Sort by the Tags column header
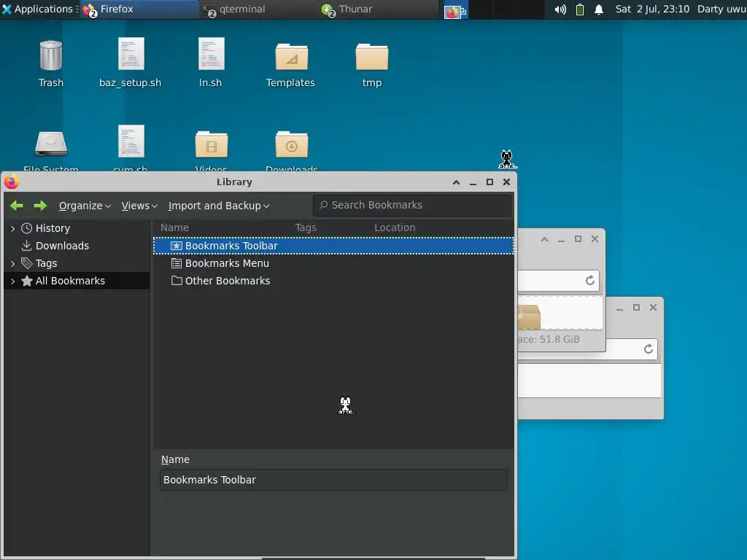The width and height of the screenshot is (747, 560). [x=306, y=227]
